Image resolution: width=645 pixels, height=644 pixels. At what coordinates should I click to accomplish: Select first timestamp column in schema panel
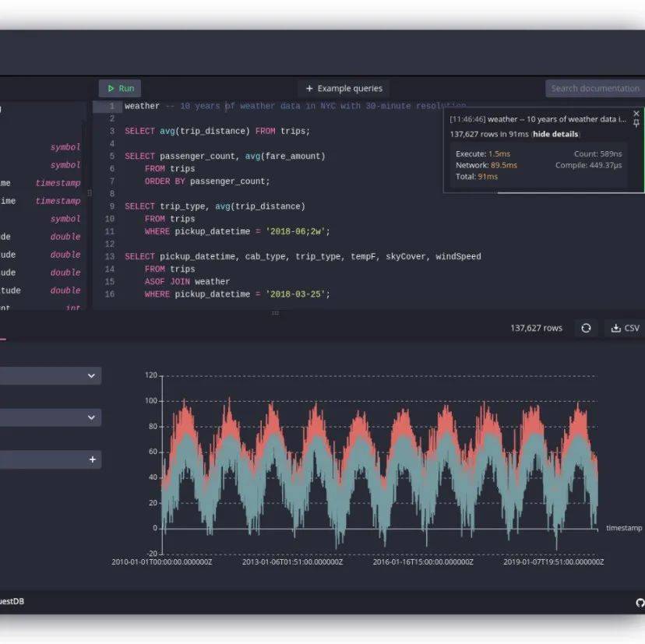(x=57, y=183)
